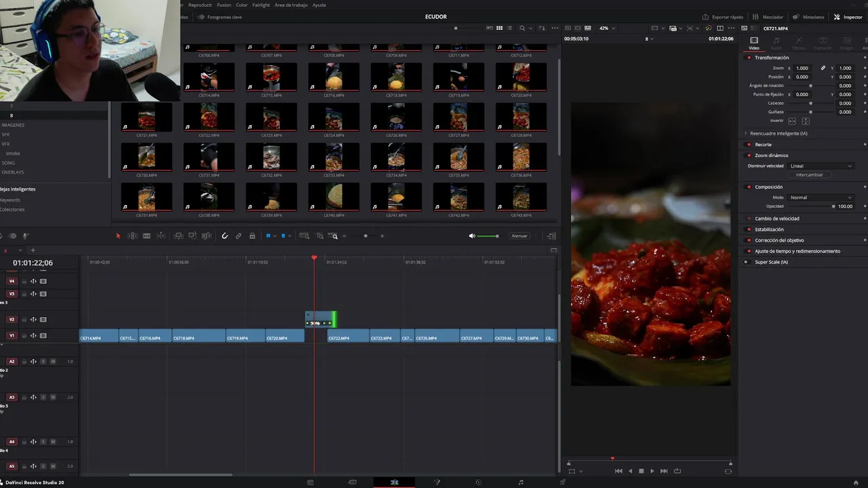Click the Atenuar dim button
The image size is (868, 488).
(519, 236)
